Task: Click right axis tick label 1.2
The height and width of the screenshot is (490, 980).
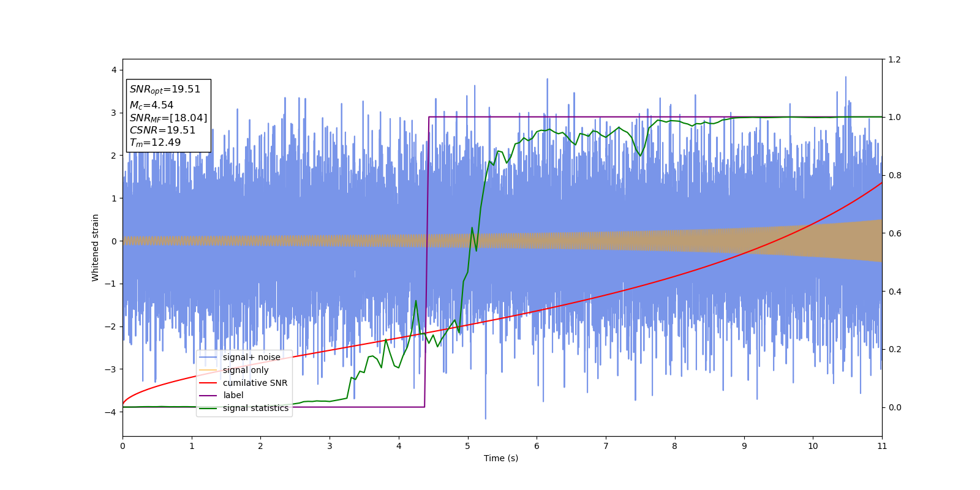Action: (895, 59)
